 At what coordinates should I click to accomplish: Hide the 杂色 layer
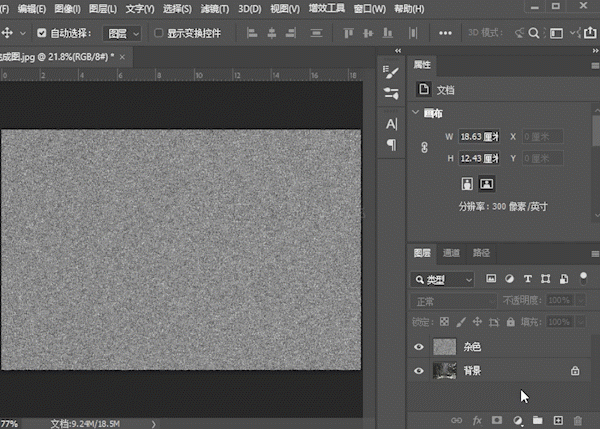(419, 347)
